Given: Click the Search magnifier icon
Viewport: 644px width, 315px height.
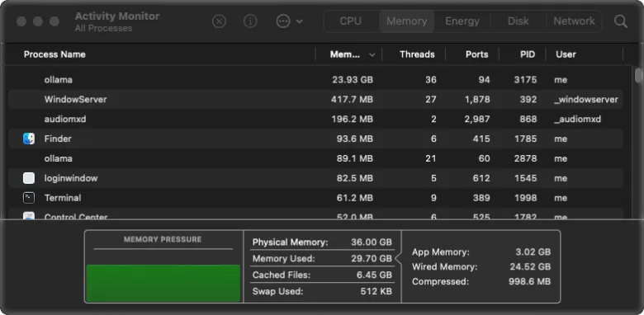Looking at the screenshot, I should pyautogui.click(x=621, y=21).
